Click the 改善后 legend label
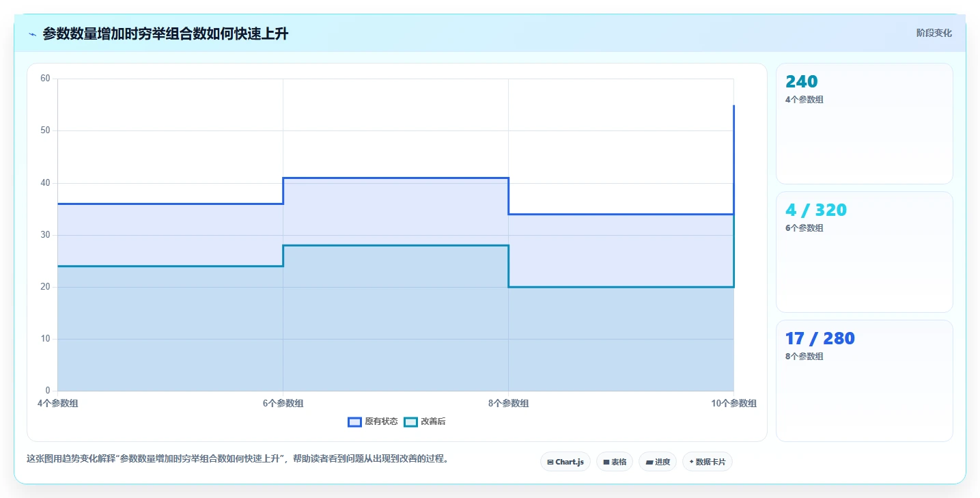 pyautogui.click(x=433, y=422)
